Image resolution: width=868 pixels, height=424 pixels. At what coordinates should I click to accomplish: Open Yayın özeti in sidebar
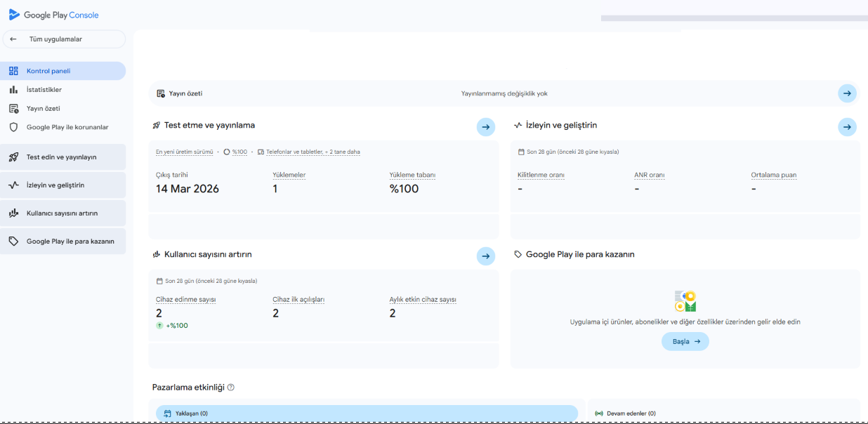click(63, 109)
